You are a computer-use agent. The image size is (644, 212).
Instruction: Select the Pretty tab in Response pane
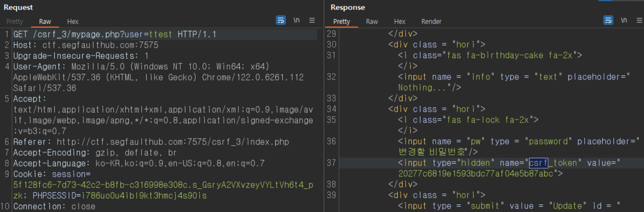coord(342,22)
